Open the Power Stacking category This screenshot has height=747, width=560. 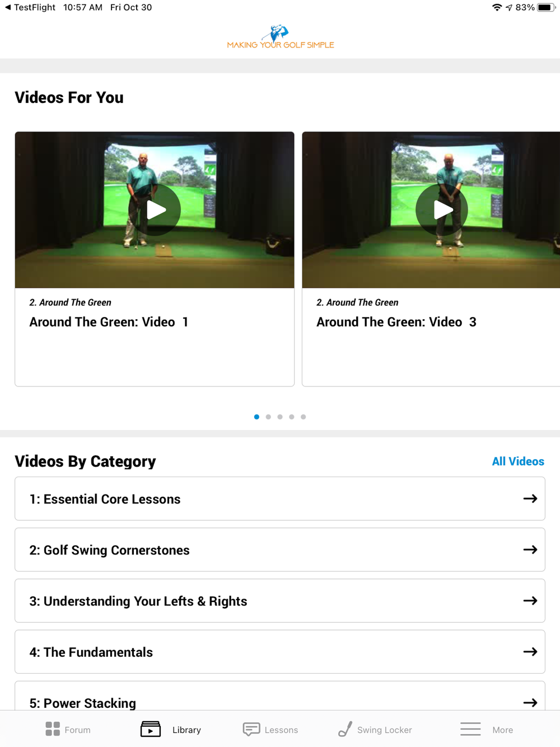click(x=280, y=696)
